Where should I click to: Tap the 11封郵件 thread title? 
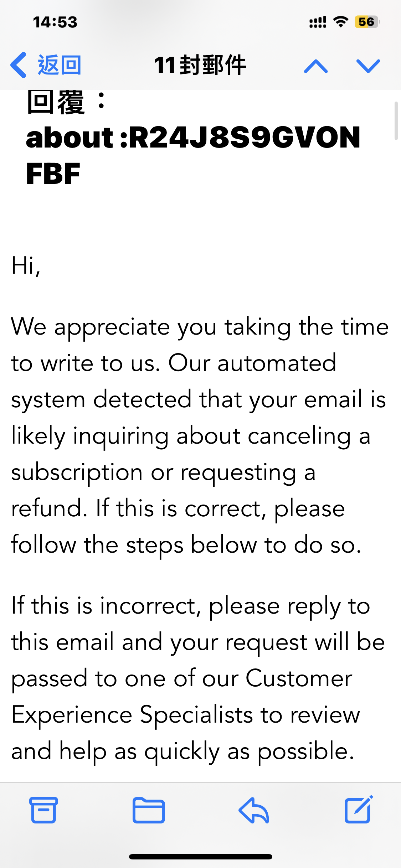click(x=200, y=65)
